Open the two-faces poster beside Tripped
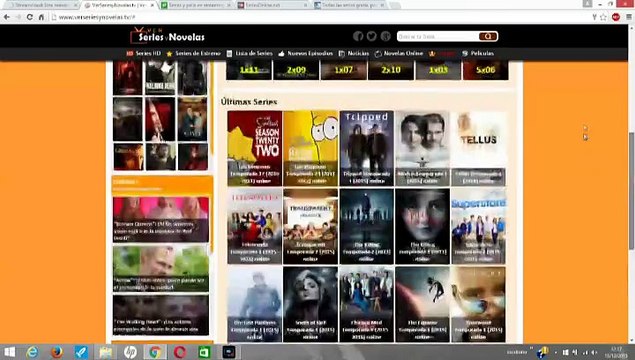Screen dimensions: 635x360 point(422,149)
